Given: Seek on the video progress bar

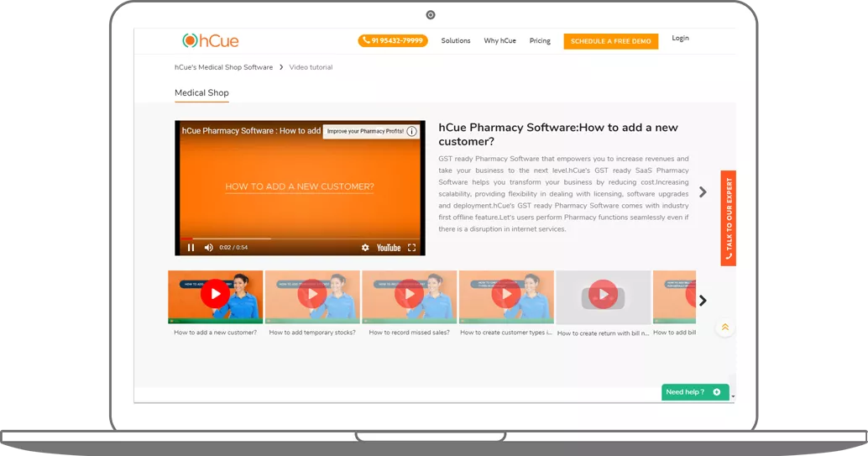Looking at the screenshot, I should [300, 238].
